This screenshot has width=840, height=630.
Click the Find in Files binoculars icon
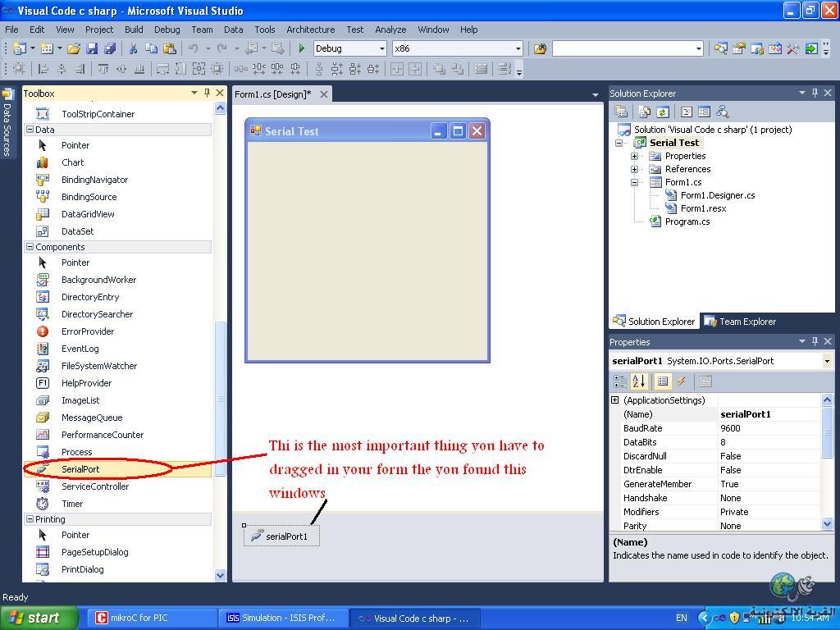tap(540, 48)
